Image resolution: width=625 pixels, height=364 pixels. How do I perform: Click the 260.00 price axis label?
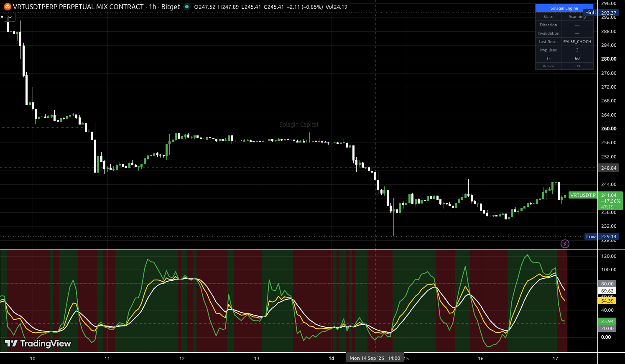tap(609, 129)
